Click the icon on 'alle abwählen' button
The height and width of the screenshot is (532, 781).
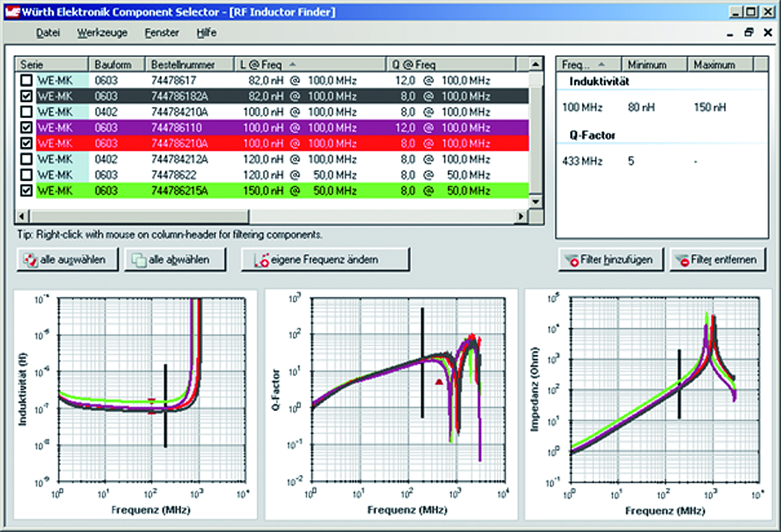138,260
